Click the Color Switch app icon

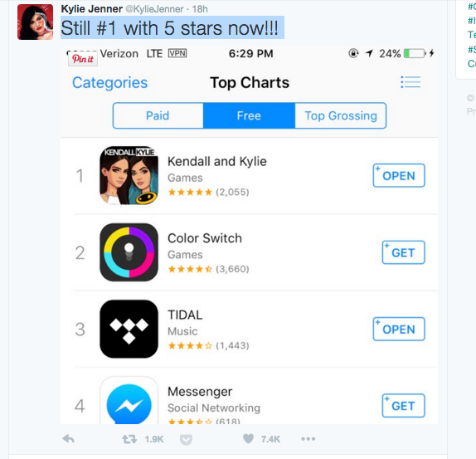[x=129, y=252]
